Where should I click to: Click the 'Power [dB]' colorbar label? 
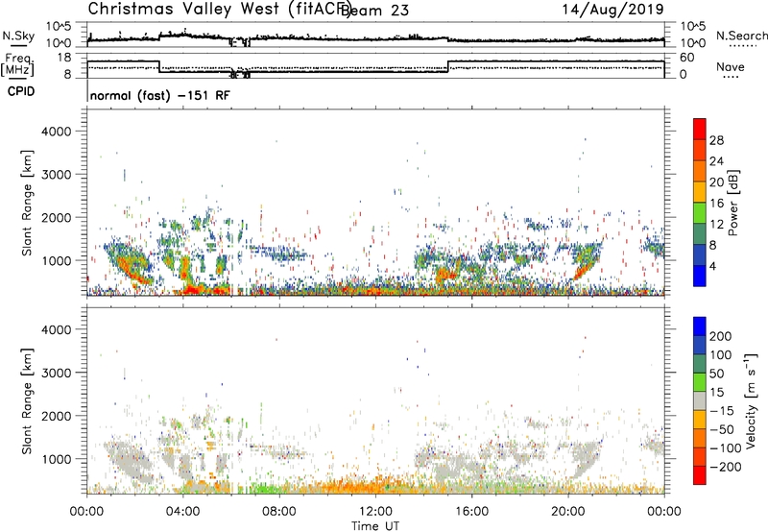733,203
